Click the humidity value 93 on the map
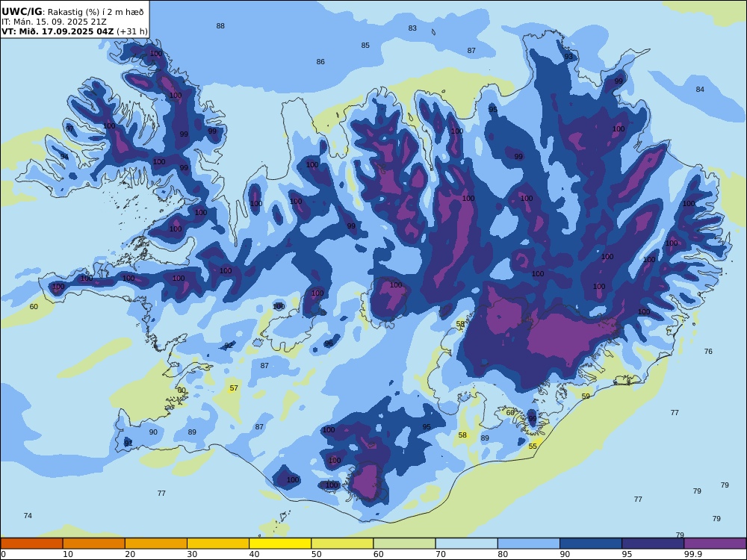This screenshot has width=747, height=560. click(x=568, y=57)
